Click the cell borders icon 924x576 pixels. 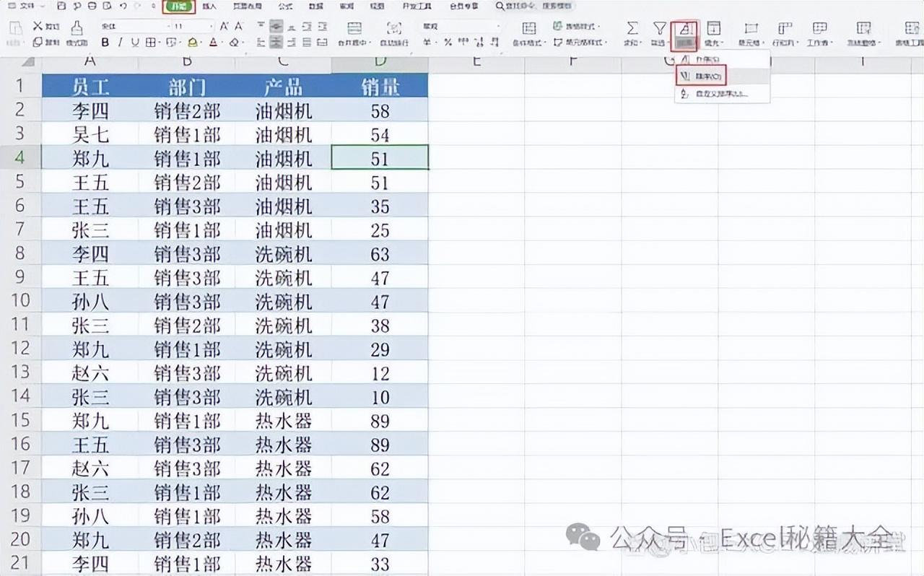click(150, 43)
